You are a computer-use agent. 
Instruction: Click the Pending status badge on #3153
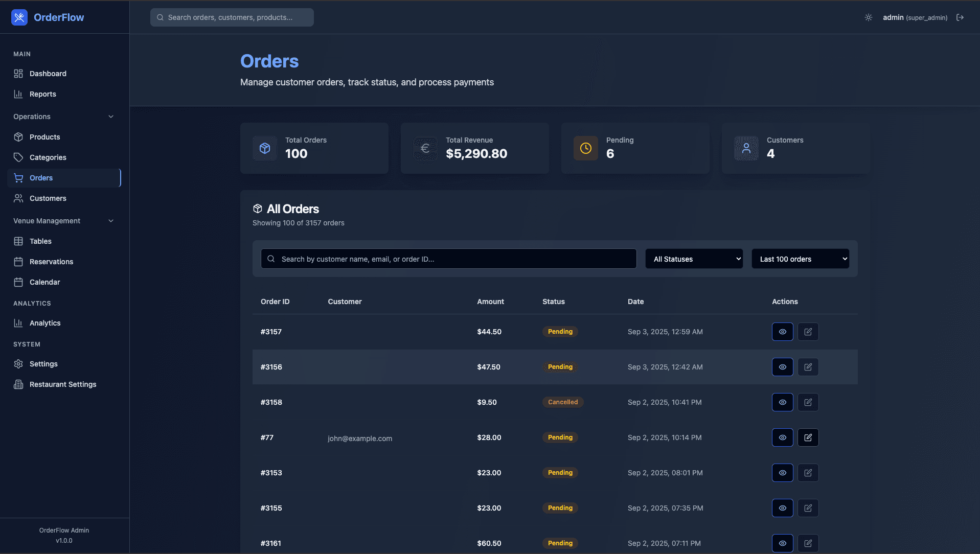pos(560,472)
